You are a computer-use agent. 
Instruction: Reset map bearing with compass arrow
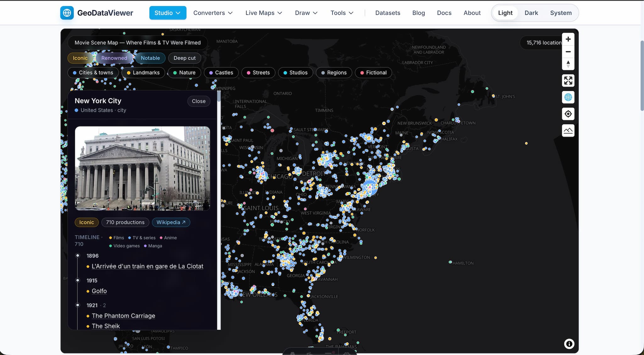pos(568,64)
